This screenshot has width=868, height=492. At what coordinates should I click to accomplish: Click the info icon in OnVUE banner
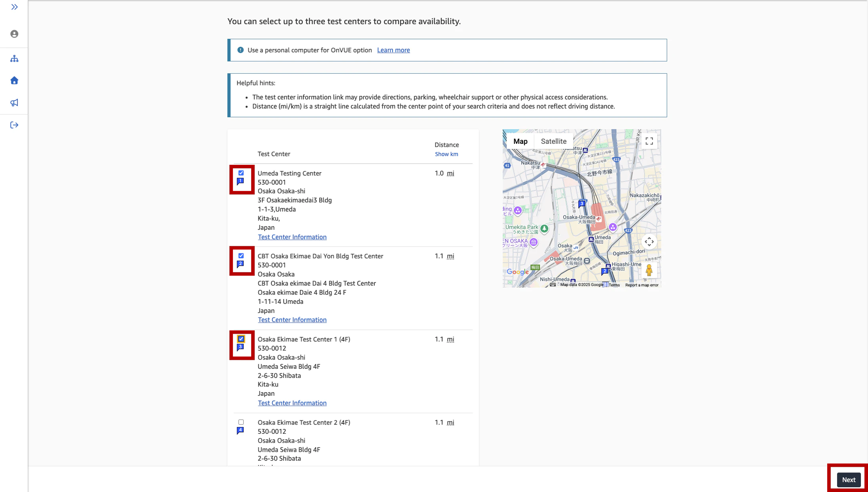tap(240, 50)
